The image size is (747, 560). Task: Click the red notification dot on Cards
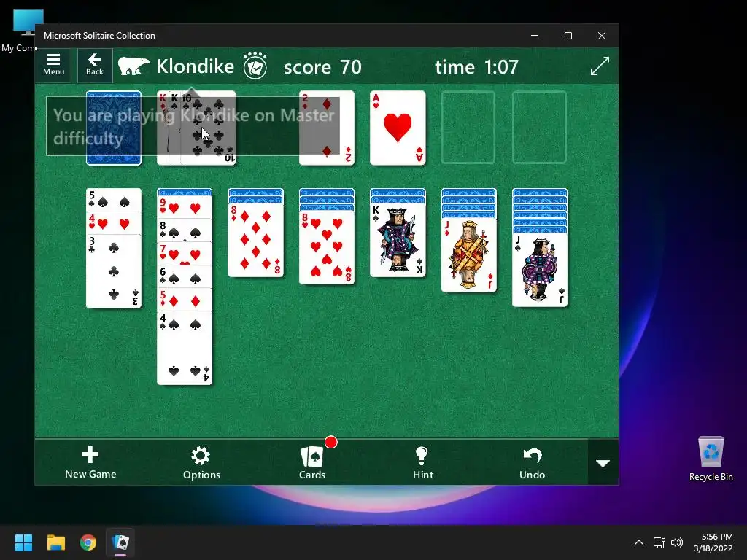click(330, 443)
